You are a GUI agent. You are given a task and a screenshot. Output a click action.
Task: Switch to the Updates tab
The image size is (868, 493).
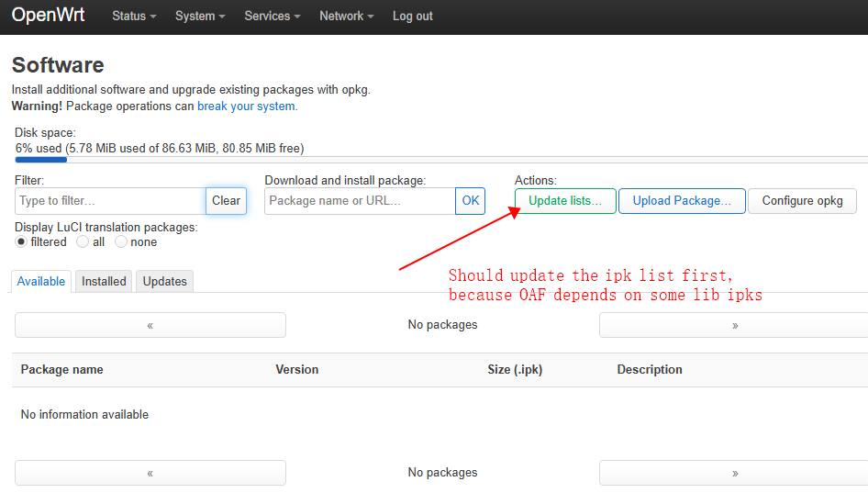(x=165, y=282)
